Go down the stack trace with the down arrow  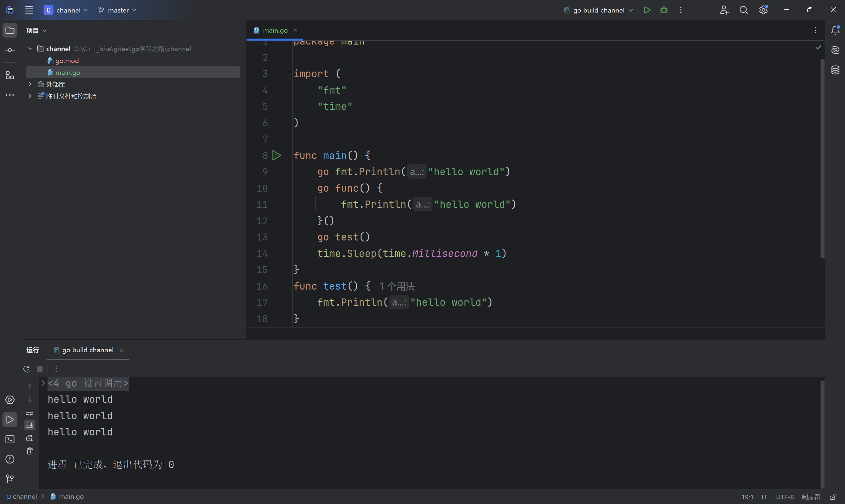pyautogui.click(x=30, y=399)
